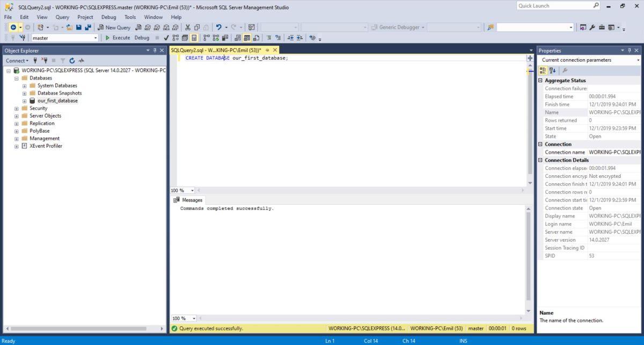Select the Parse query checkmark icon
Image resolution: width=644 pixels, height=345 pixels.
point(166,38)
